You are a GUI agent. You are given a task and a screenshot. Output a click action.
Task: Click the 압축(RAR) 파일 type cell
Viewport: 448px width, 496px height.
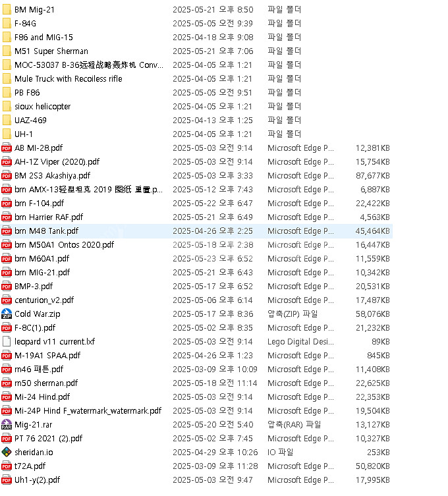tap(294, 424)
